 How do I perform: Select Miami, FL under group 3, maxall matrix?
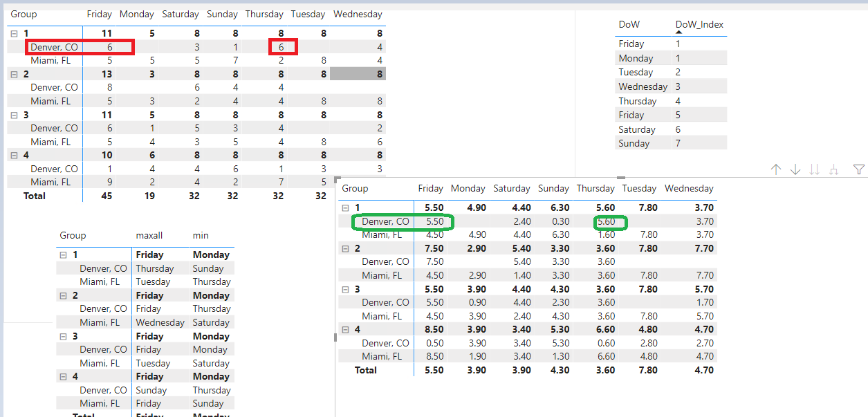point(100,363)
